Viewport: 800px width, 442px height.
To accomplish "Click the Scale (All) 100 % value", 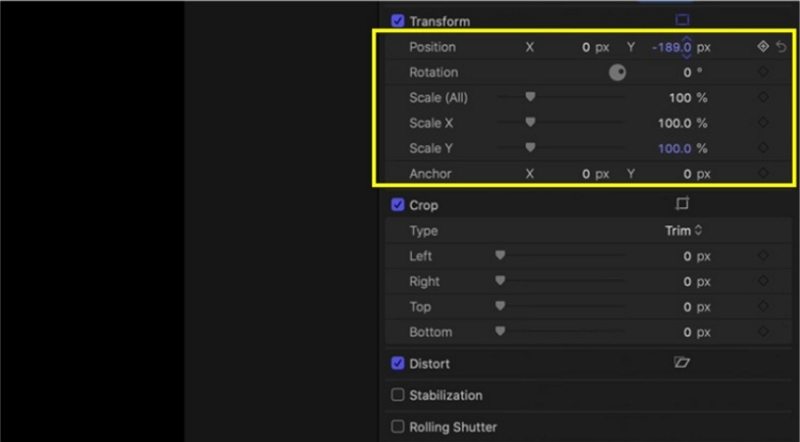I will pos(688,98).
